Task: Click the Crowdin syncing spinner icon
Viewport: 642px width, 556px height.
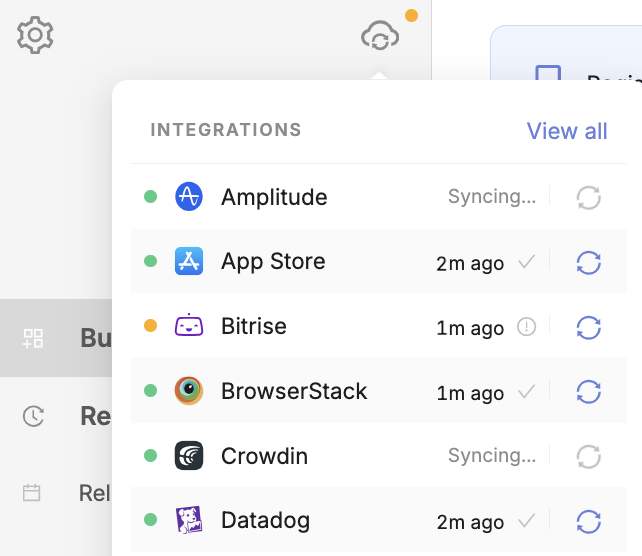Action: coord(588,457)
